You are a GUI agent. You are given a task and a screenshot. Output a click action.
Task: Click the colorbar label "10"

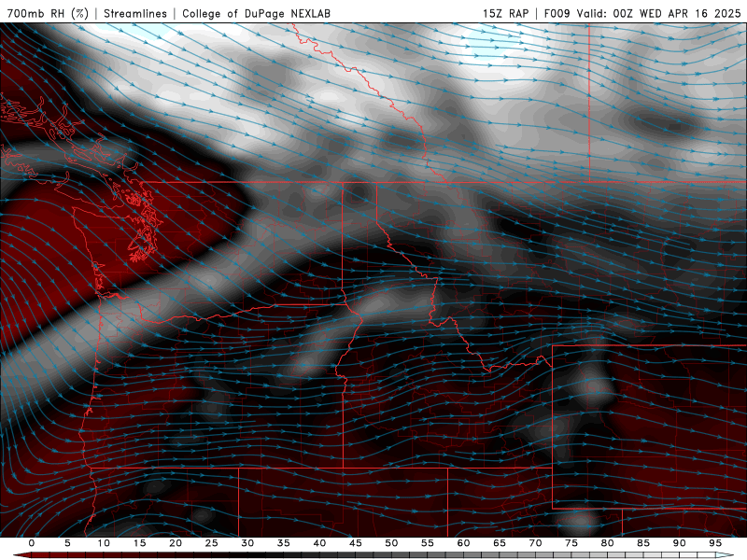tap(104, 543)
